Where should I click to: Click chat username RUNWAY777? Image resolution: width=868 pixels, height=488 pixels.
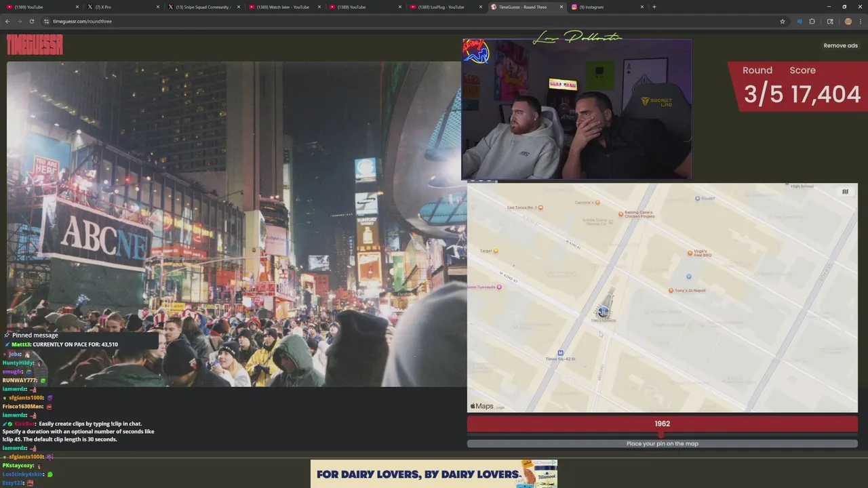[x=20, y=380]
